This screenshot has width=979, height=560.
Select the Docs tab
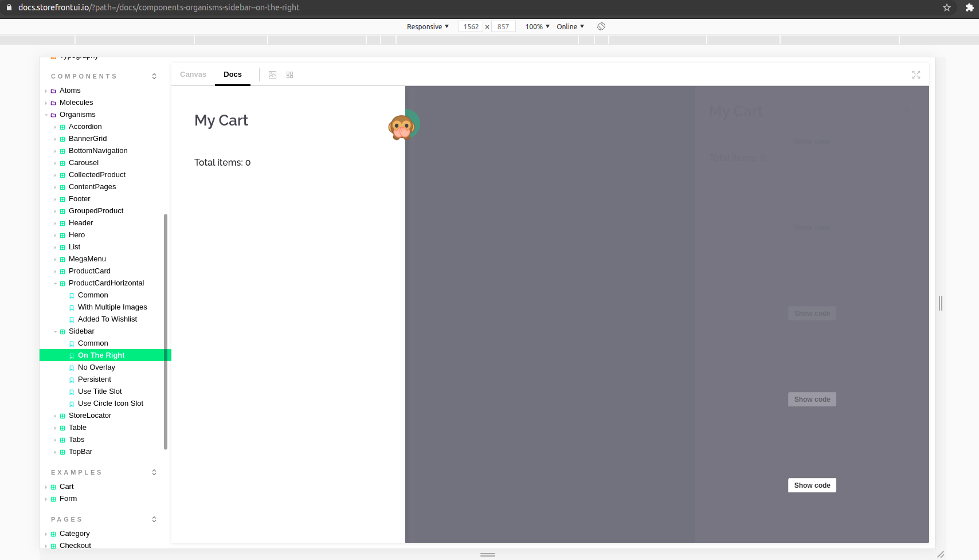tap(233, 74)
